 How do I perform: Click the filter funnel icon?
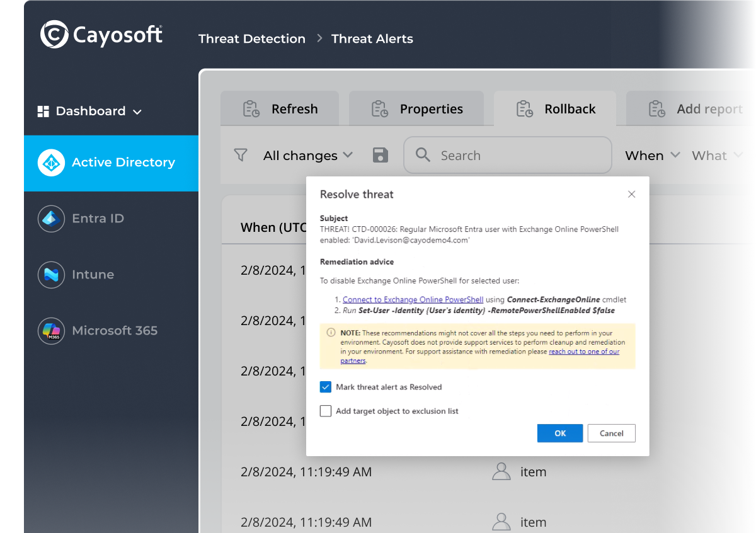[x=241, y=155]
